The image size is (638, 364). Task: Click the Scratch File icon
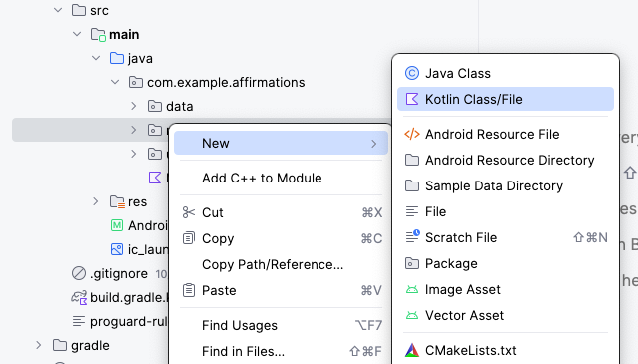pyautogui.click(x=412, y=237)
